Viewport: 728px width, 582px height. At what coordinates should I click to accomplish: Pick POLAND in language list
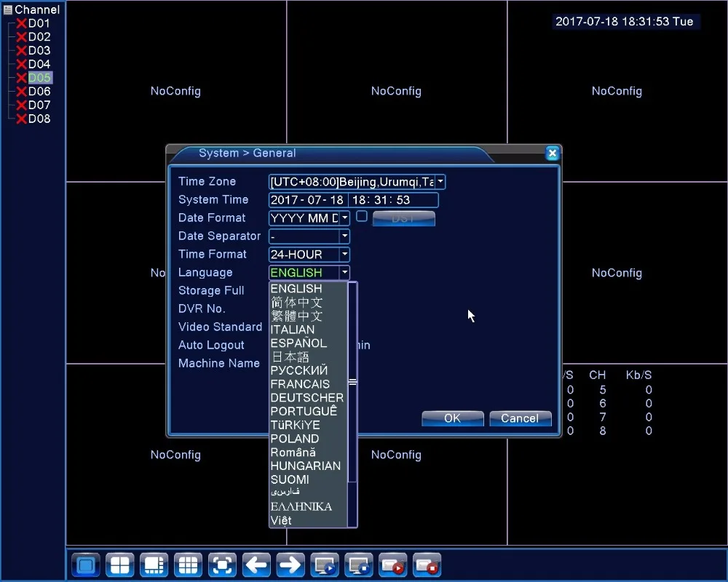[x=308, y=439]
